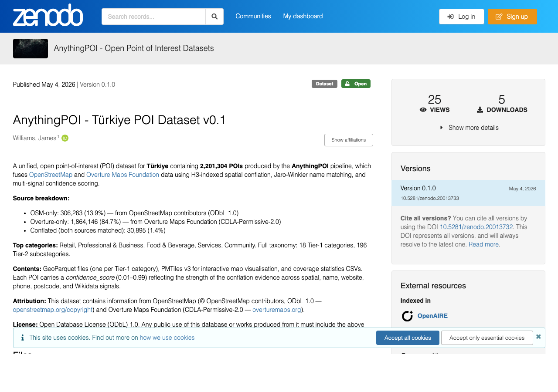Open the author's ORCID icon
Viewport: 558px width, 392px height.
tap(65, 138)
